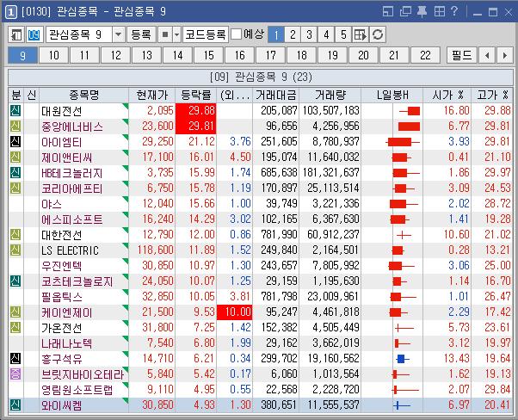Click the numbered 1 icon in title bar
518x420 pixels.
click(x=11, y=12)
